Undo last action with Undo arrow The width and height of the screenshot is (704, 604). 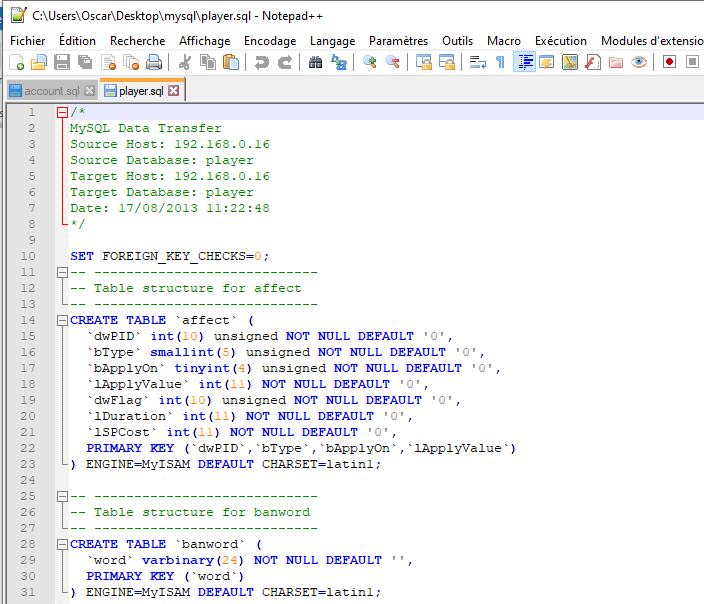pyautogui.click(x=262, y=62)
